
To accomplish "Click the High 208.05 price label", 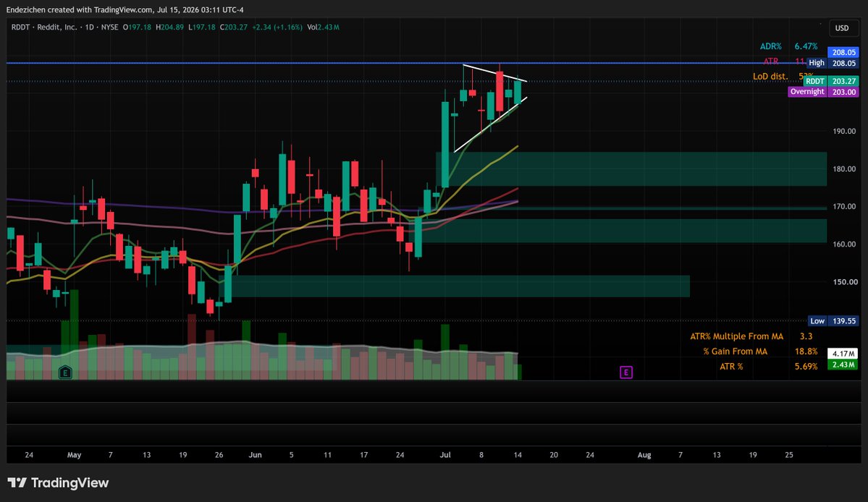I will (x=833, y=63).
